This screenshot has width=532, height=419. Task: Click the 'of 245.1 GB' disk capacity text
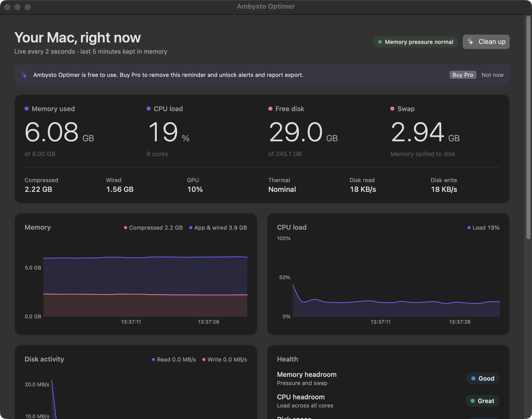(285, 154)
